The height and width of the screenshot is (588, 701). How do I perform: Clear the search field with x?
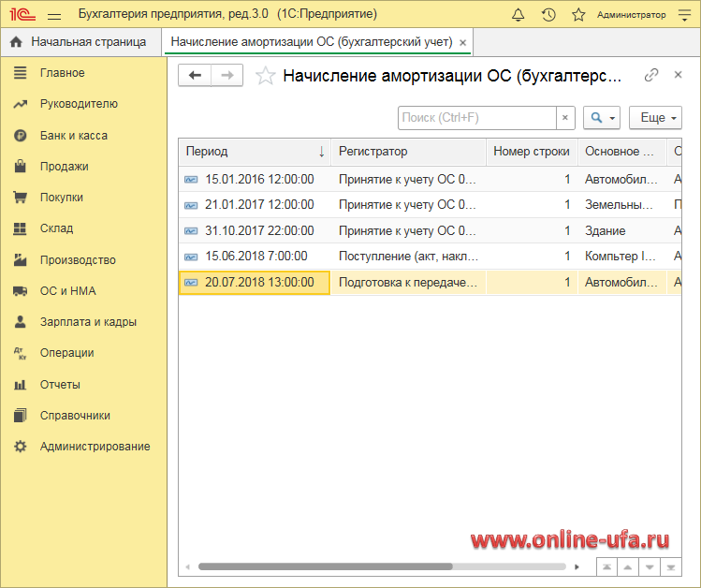564,117
